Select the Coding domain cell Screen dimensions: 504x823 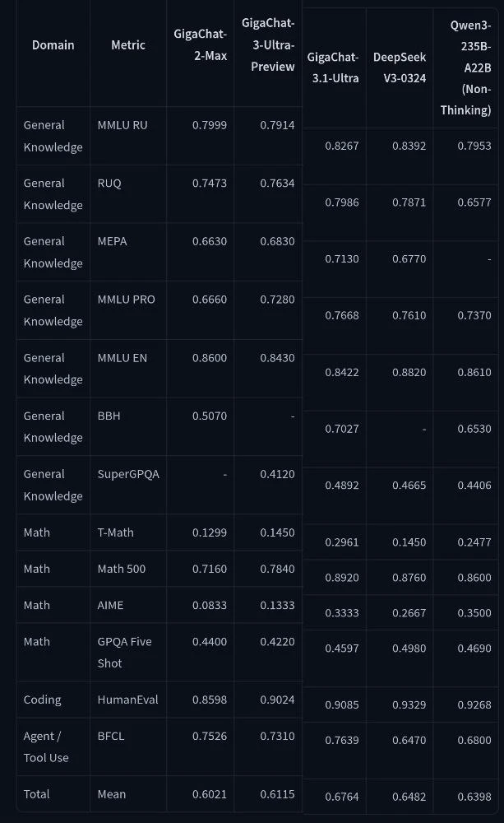tap(43, 700)
